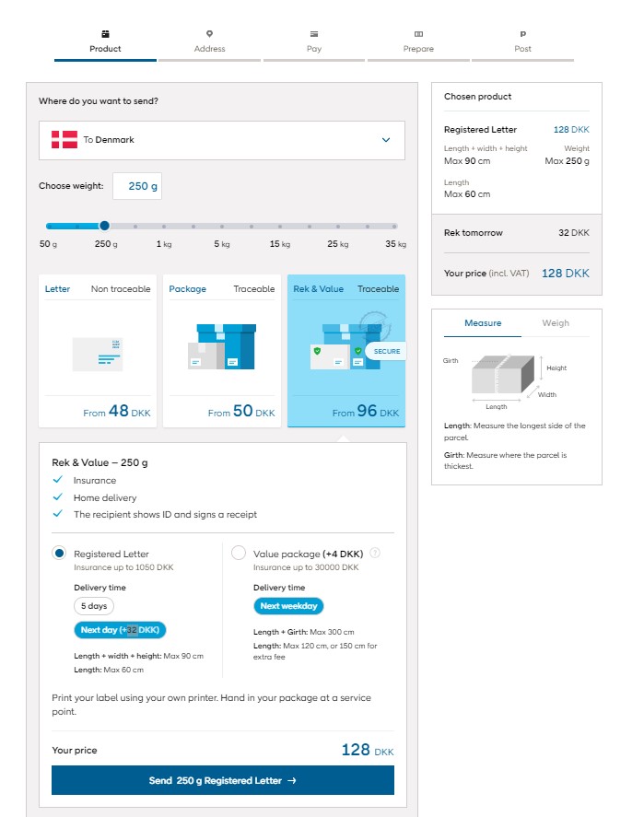This screenshot has height=817, width=644.
Task: Click the Product step icon
Action: click(105, 34)
